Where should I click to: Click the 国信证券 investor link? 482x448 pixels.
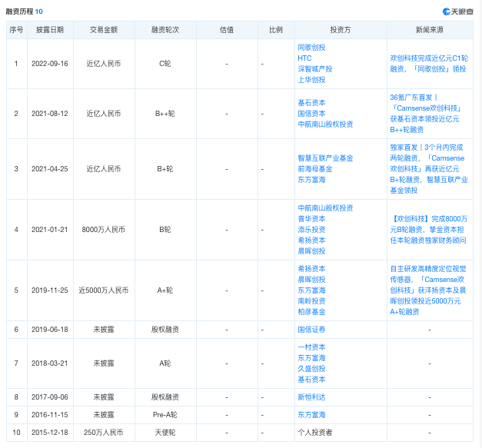point(311,329)
